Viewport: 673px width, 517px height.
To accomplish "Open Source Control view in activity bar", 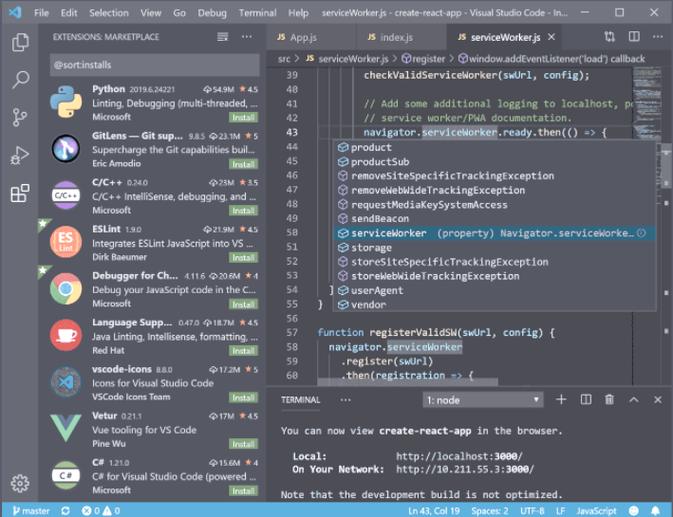I will [19, 117].
